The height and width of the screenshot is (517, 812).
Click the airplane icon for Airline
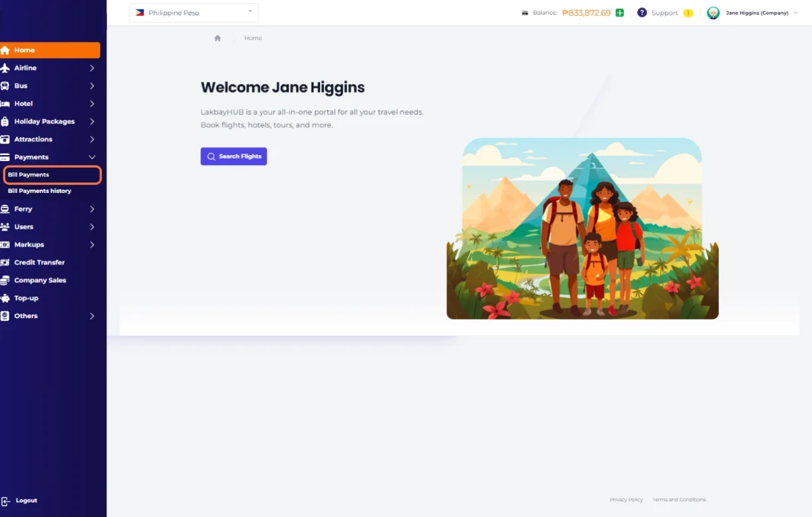coord(5,68)
